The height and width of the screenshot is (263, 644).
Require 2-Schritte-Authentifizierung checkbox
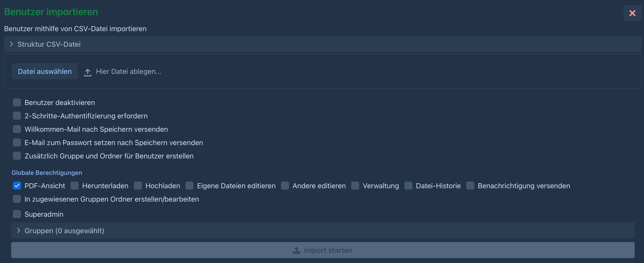(x=17, y=116)
